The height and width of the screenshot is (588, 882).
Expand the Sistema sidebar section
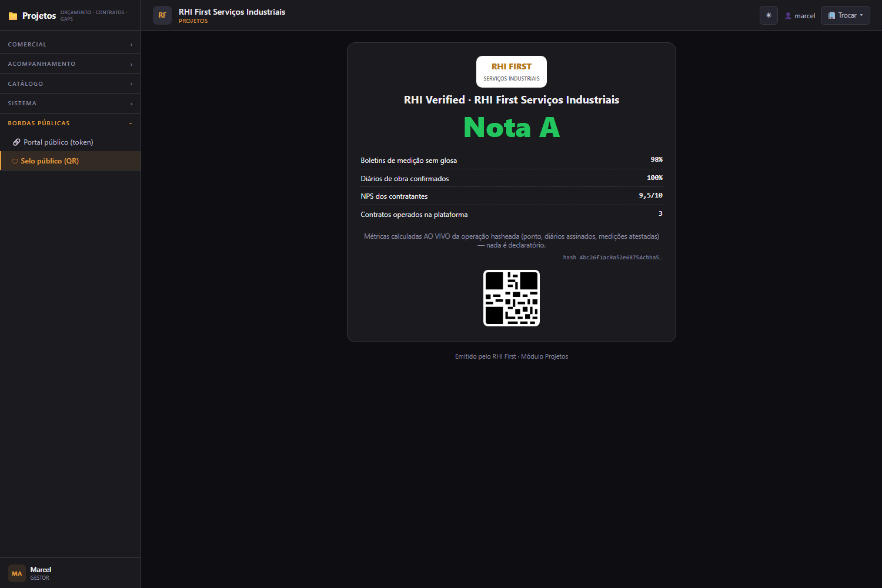(71, 103)
